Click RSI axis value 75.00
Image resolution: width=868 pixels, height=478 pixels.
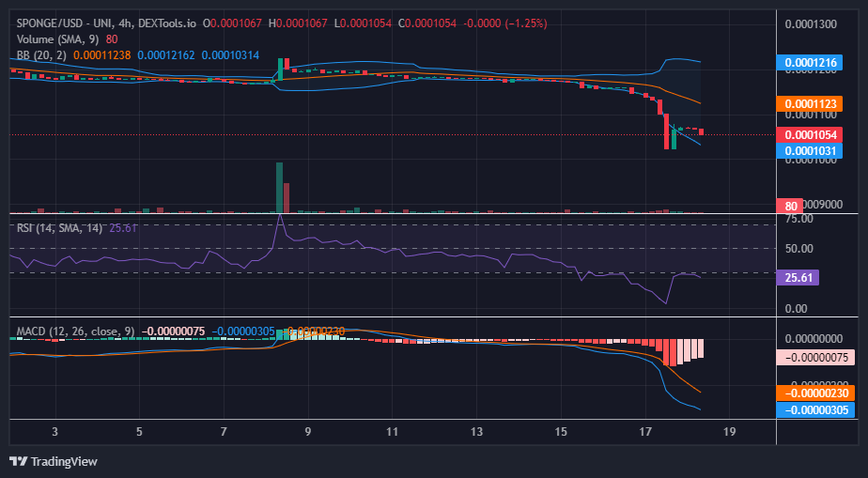798,219
